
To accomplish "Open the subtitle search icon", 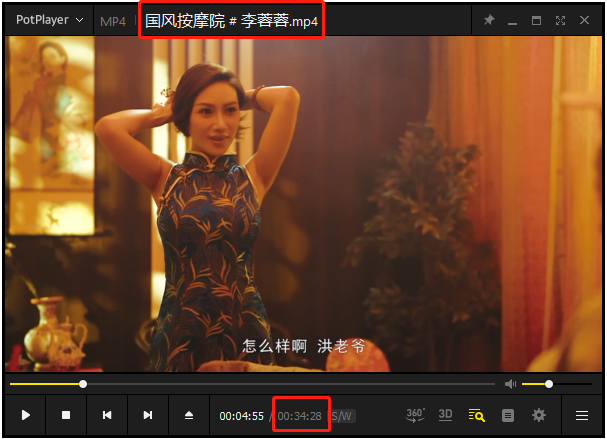I will (x=477, y=415).
